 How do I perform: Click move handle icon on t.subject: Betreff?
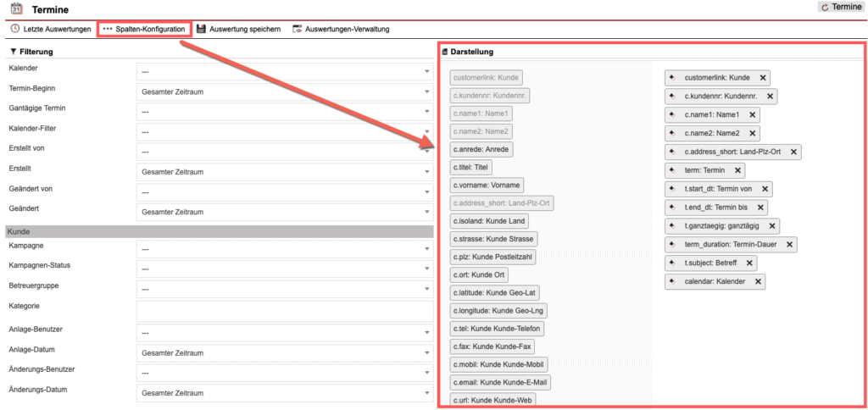click(671, 263)
